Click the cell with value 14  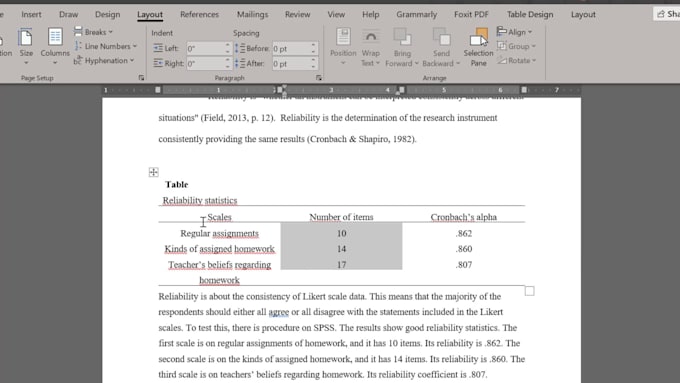coord(341,249)
